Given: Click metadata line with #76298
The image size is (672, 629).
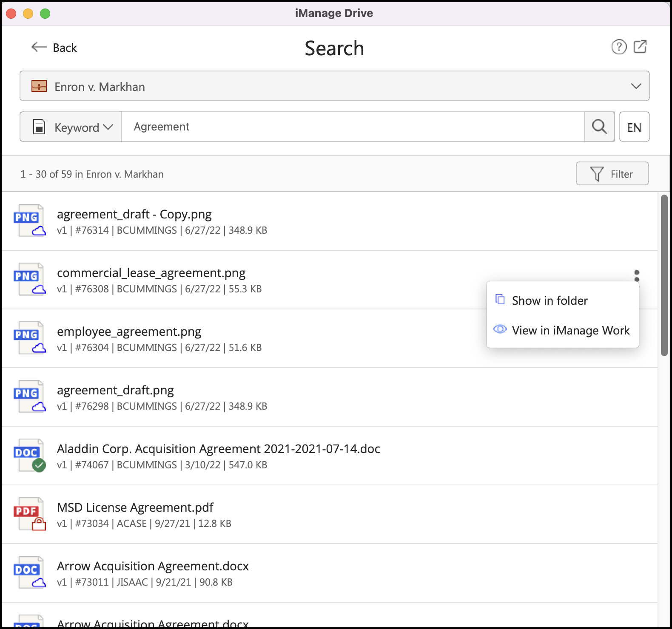Looking at the screenshot, I should pyautogui.click(x=162, y=406).
